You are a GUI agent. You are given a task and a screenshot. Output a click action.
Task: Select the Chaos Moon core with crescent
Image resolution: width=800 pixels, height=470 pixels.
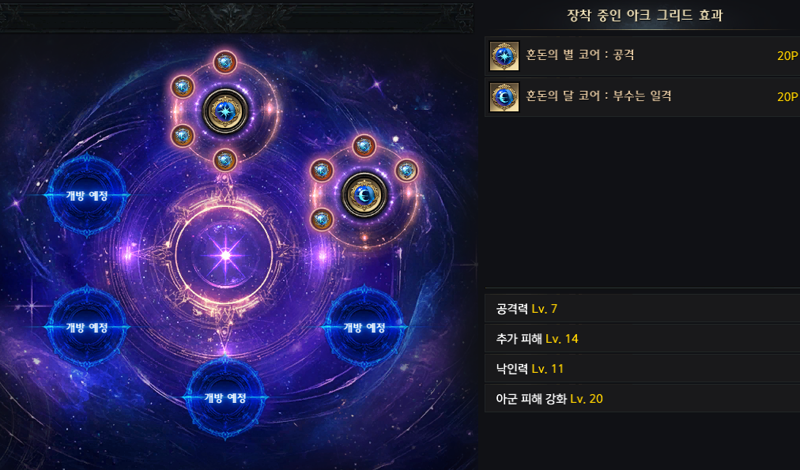(364, 195)
